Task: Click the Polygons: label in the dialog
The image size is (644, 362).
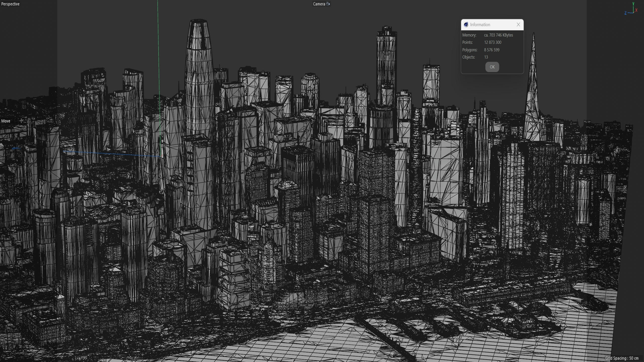Action: click(470, 50)
